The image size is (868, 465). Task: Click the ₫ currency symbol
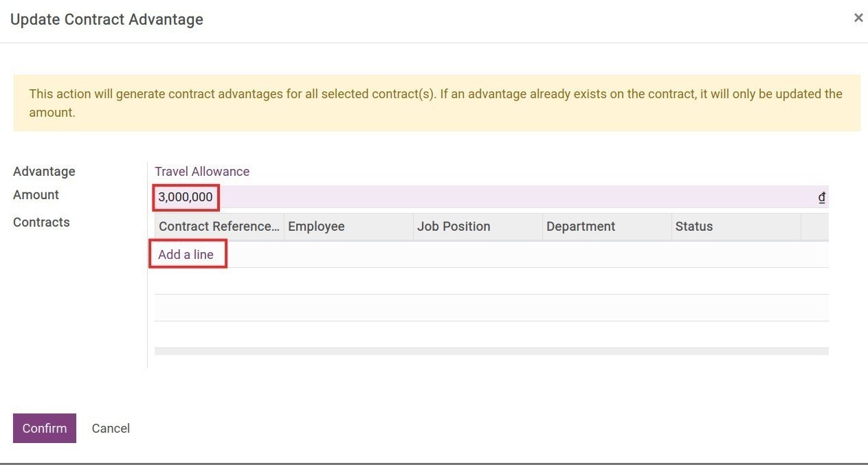click(x=821, y=198)
